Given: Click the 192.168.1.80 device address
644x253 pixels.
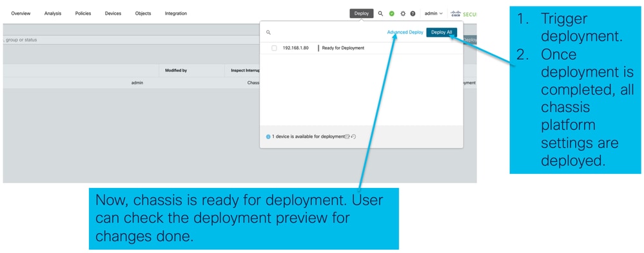Looking at the screenshot, I should point(295,48).
